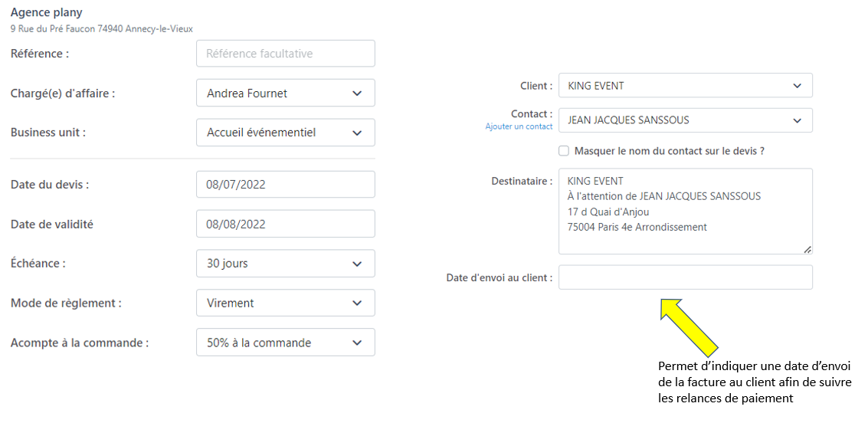Expand the Contact dropdown

(685, 120)
